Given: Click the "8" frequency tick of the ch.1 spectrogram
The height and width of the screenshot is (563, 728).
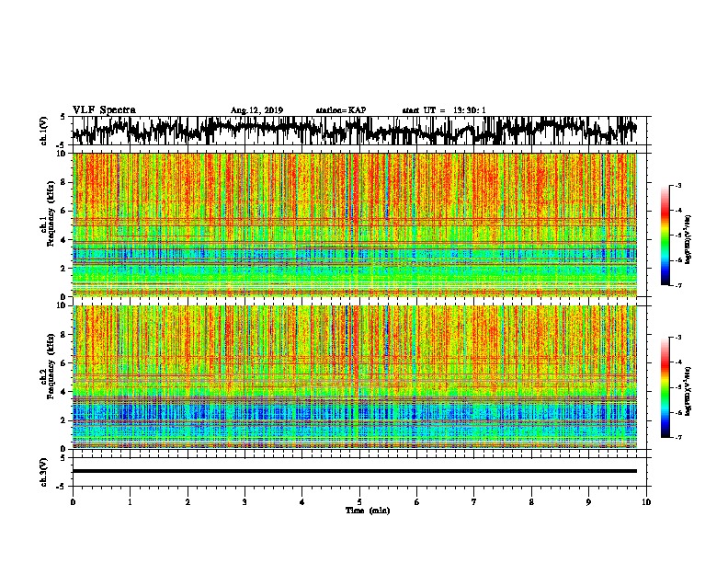Looking at the screenshot, I should click(x=65, y=182).
